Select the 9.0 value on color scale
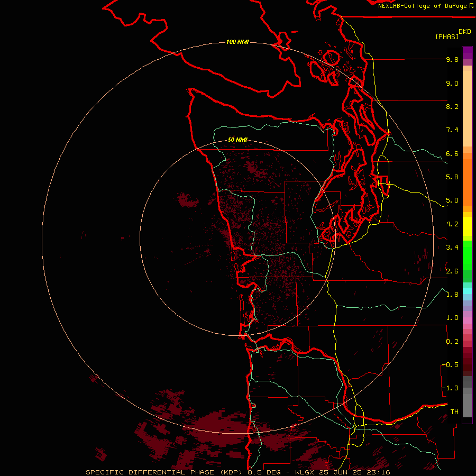 452,83
